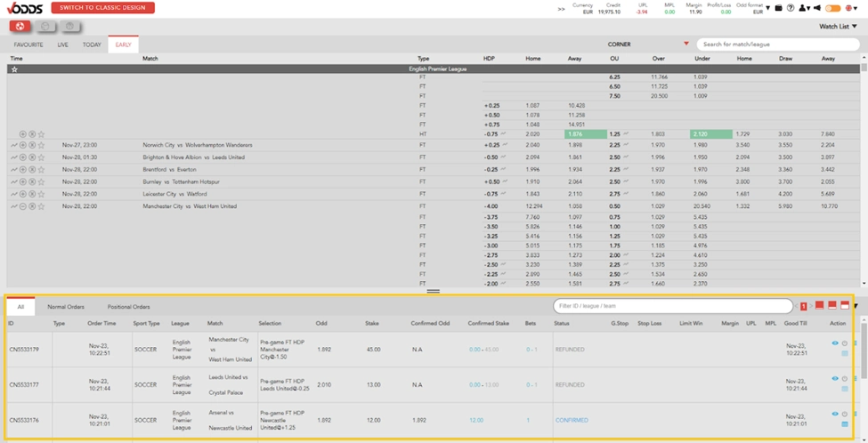Screen dimensions: 868x443
Task: Toggle eye icon for order CN5533177
Action: point(835,378)
